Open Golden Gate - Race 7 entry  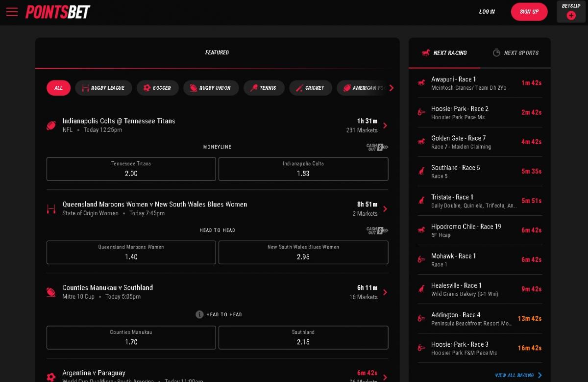[x=480, y=142]
